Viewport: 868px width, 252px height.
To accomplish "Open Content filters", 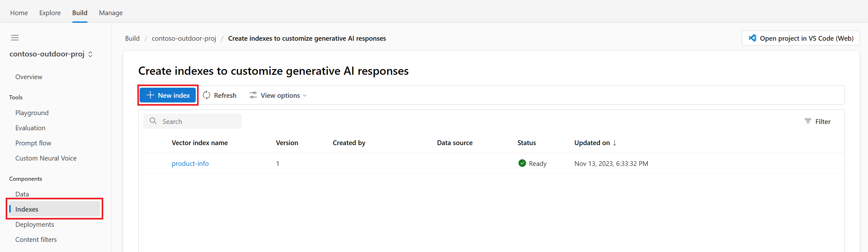I will (x=36, y=240).
